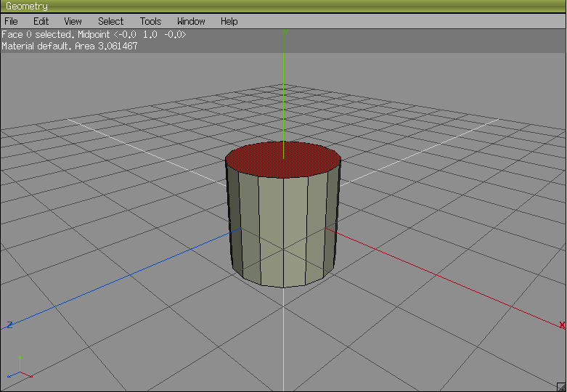Open the Select menu

pos(110,21)
